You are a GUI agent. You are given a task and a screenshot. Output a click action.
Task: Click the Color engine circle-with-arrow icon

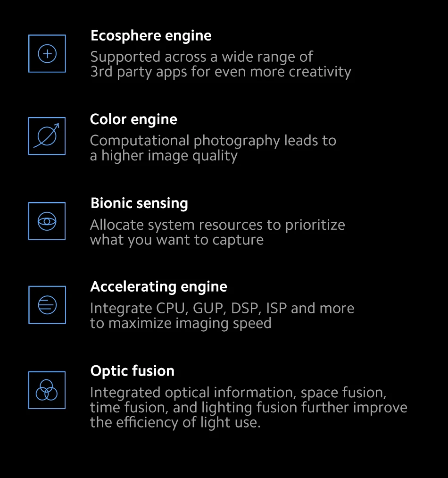[47, 136]
